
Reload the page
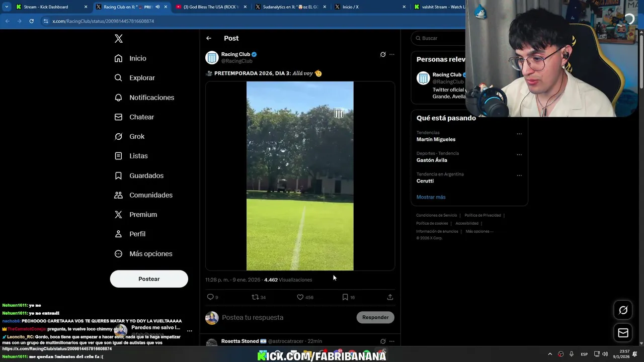31,21
